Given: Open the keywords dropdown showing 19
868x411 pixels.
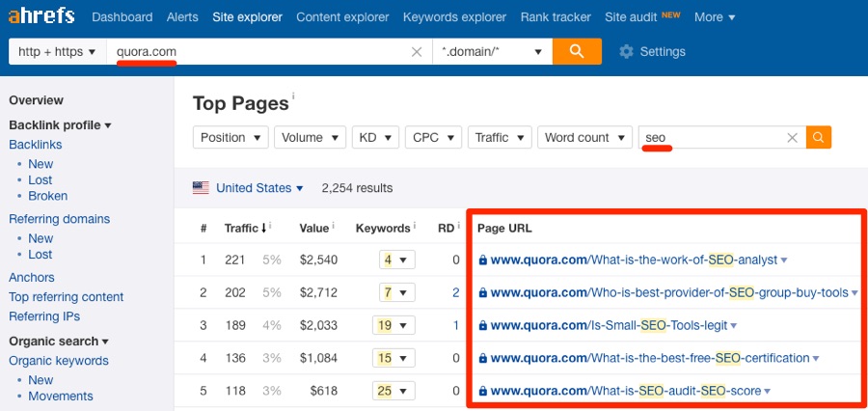Looking at the screenshot, I should (x=393, y=325).
